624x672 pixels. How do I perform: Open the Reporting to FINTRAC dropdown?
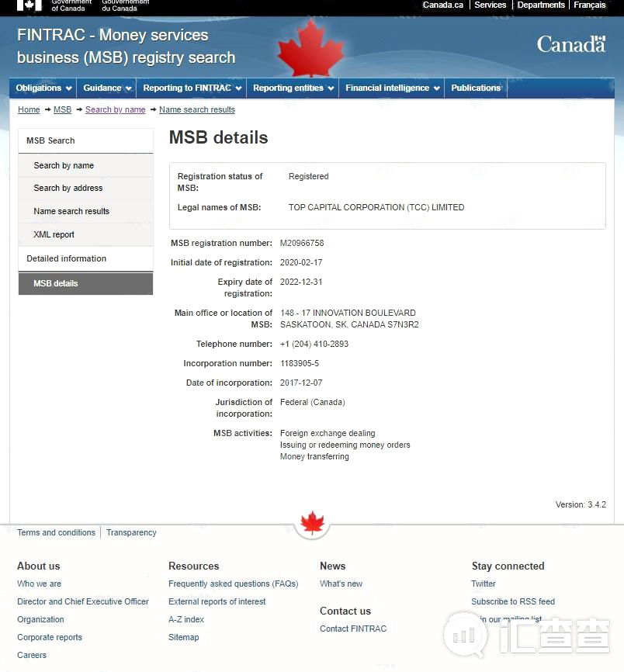tap(192, 88)
